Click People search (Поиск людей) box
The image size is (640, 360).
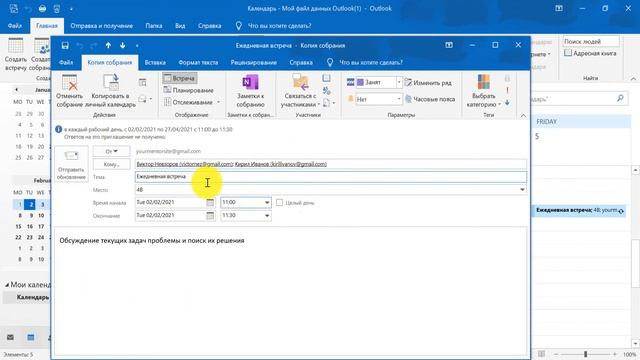[x=591, y=41]
